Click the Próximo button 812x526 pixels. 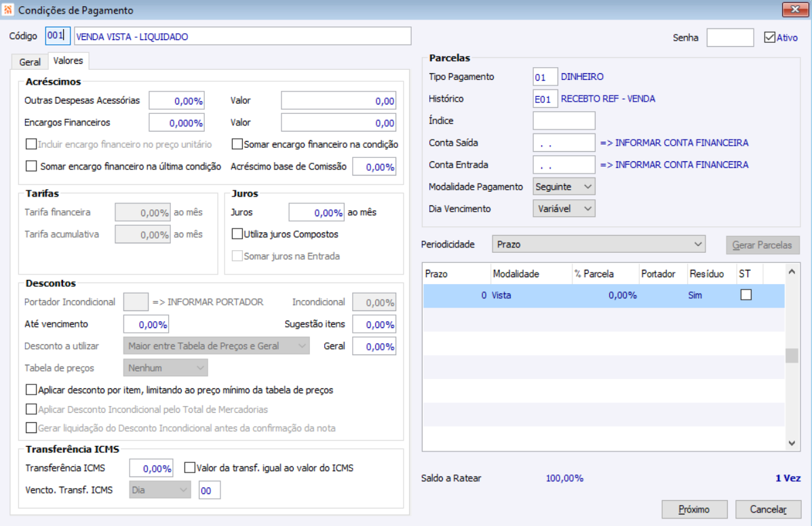pos(694,510)
